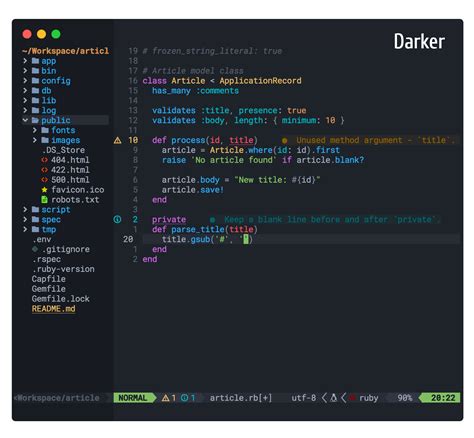Click the images folder icon

point(45,140)
